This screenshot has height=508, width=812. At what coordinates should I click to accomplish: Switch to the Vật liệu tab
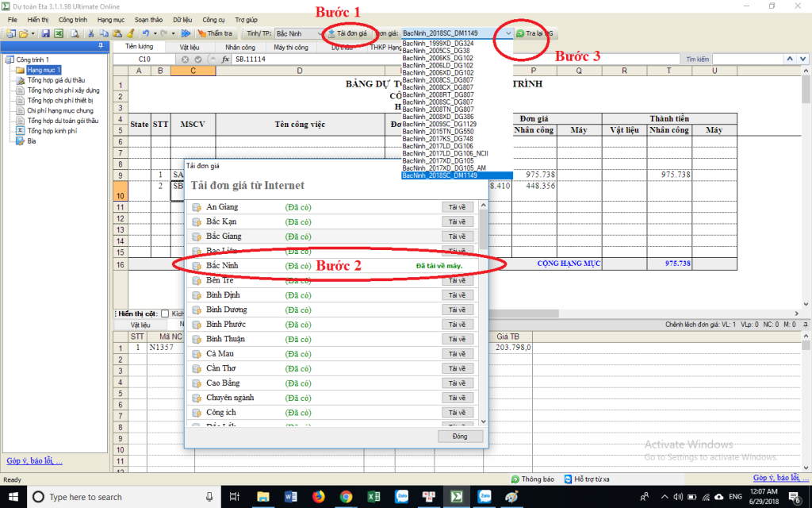189,48
